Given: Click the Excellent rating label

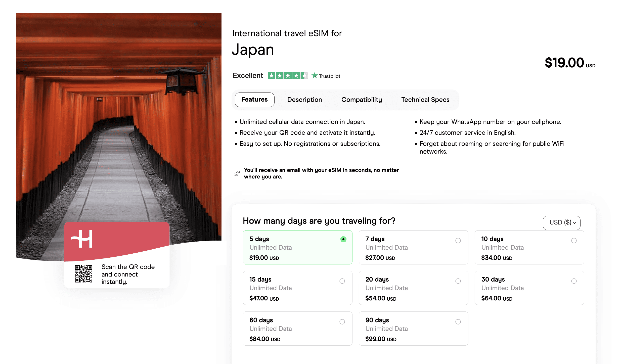Looking at the screenshot, I should [248, 75].
